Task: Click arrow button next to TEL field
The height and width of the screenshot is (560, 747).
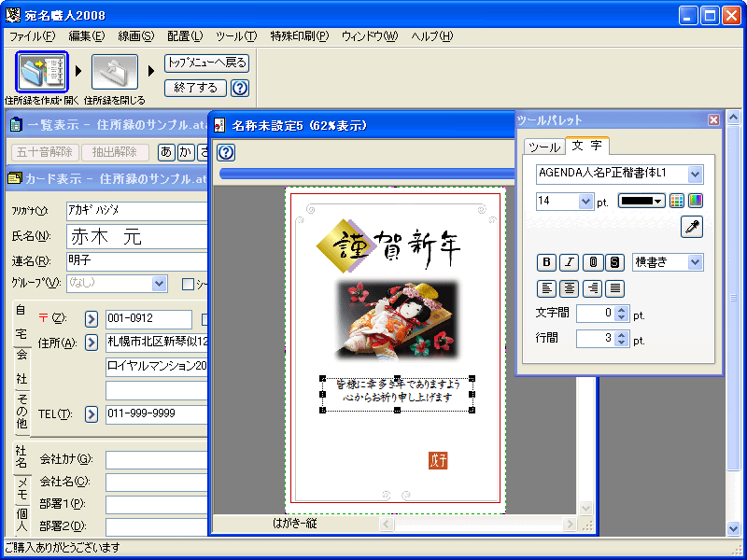Action: (92, 413)
